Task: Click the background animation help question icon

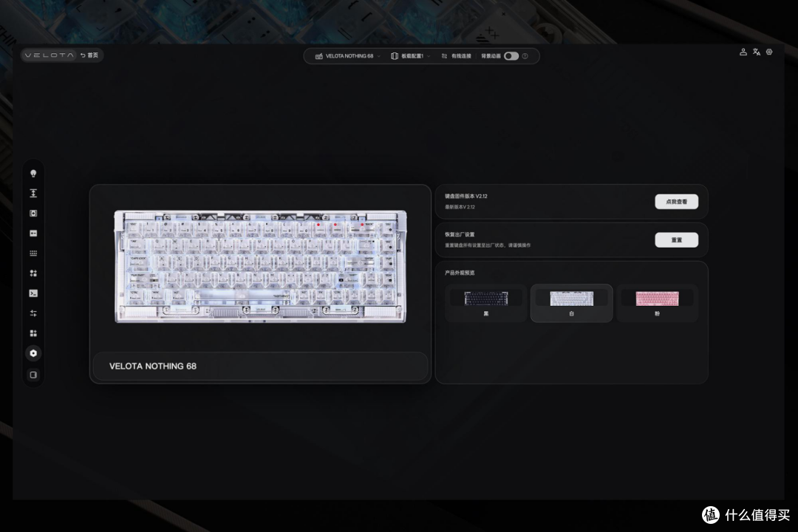Action: pos(525,56)
